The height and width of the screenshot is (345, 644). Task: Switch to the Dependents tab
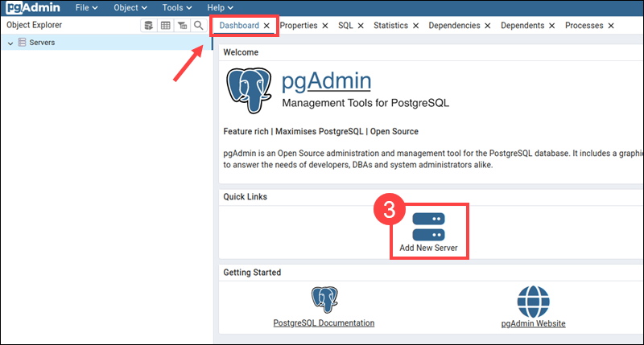(x=522, y=26)
